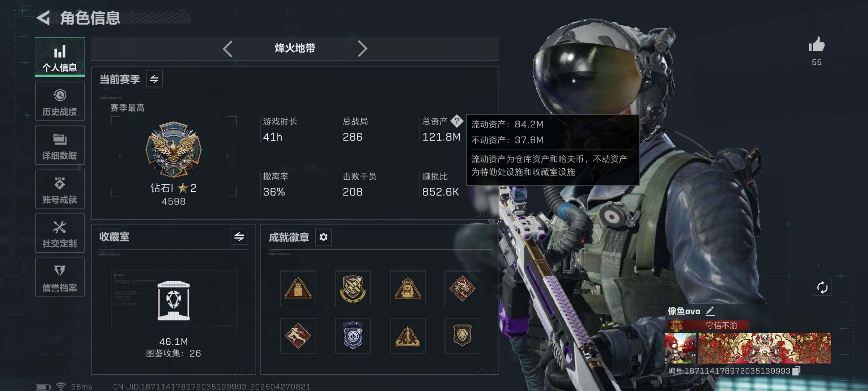Select the dragon head achievement badge
The image size is (868, 391).
(462, 289)
